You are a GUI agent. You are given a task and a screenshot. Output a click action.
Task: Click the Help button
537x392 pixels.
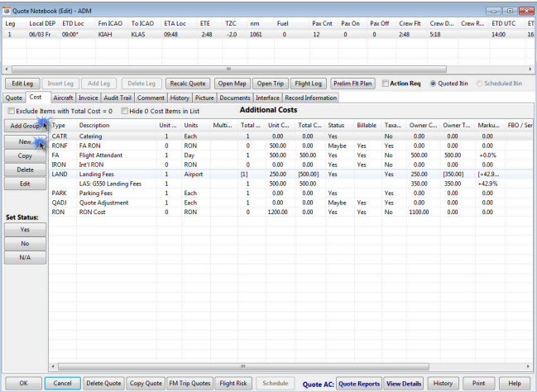click(515, 383)
